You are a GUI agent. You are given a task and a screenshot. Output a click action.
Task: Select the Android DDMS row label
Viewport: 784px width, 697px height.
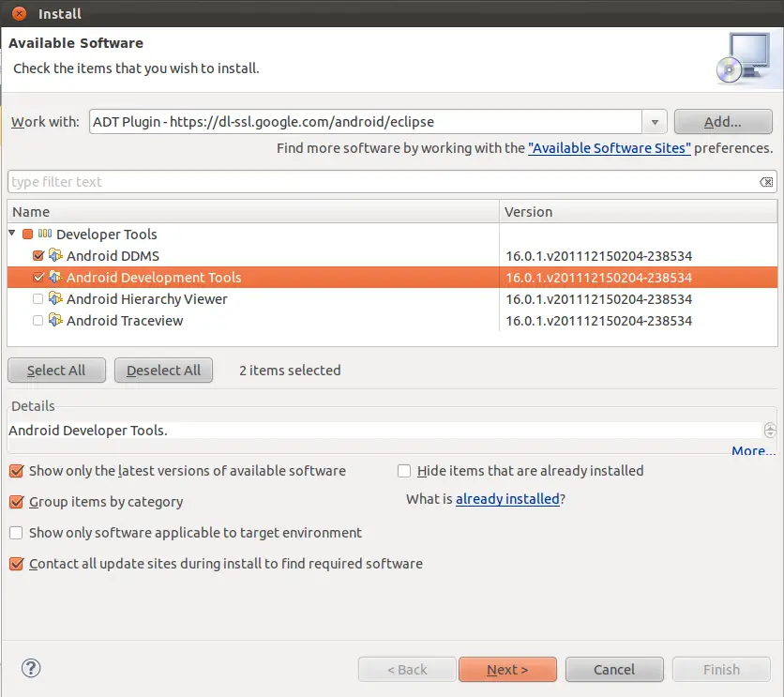[x=113, y=256]
